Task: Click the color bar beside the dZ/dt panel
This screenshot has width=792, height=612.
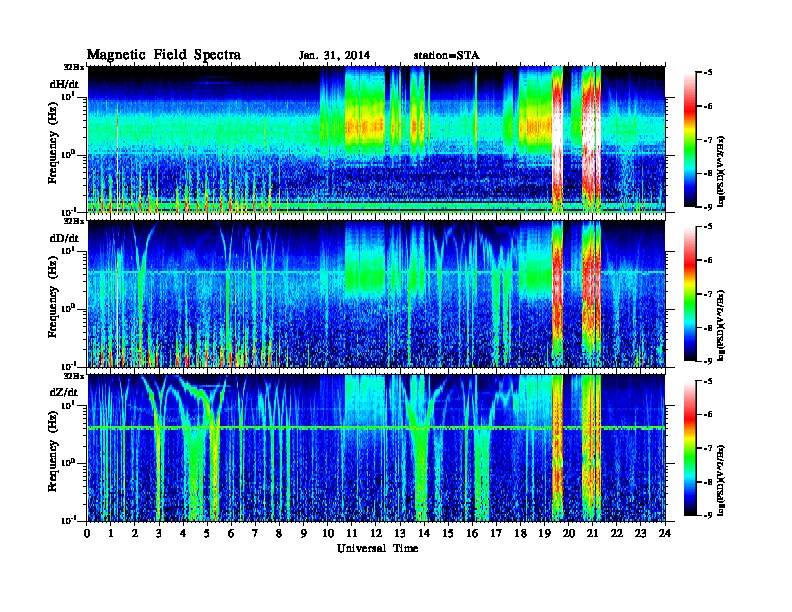Action: tap(690, 448)
